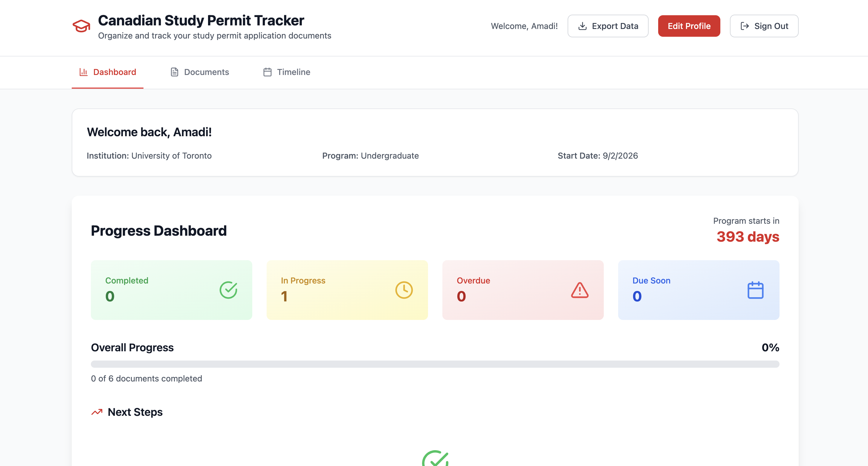The image size is (868, 466).
Task: Open the Dashboard tab
Action: pyautogui.click(x=108, y=72)
